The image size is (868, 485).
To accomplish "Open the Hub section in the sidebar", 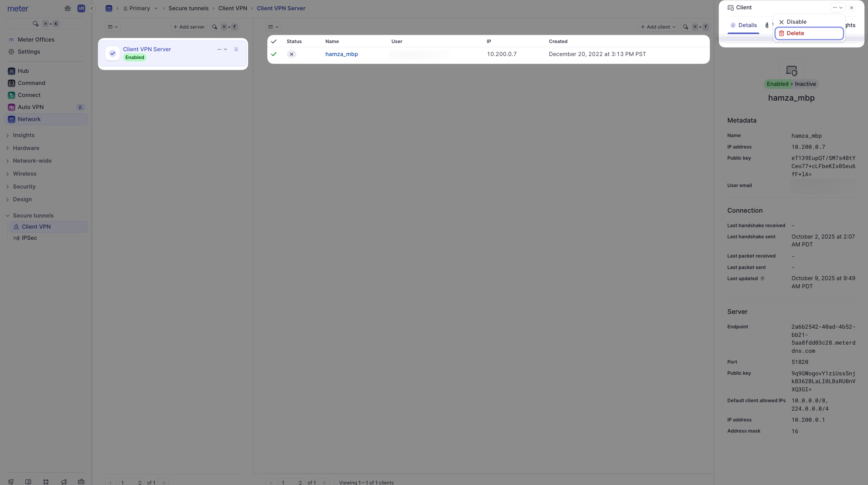I will pos(23,71).
